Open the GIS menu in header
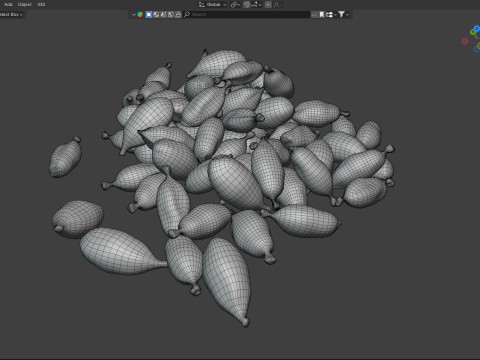 click(41, 4)
